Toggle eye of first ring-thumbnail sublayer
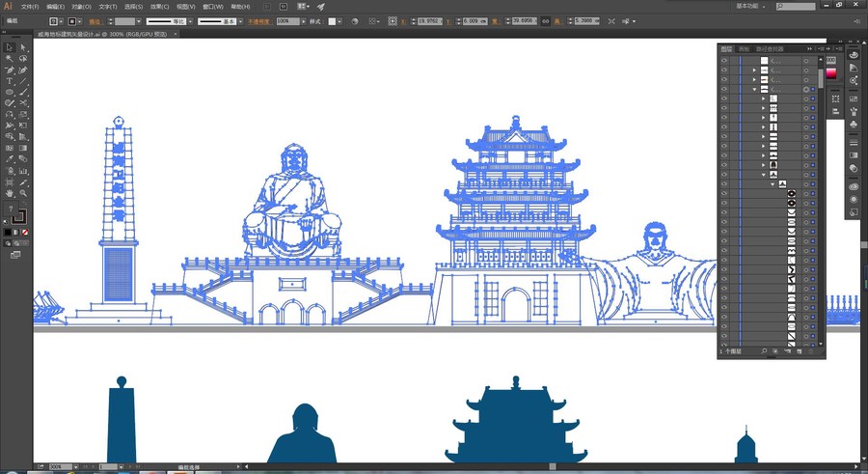This screenshot has width=868, height=474. pyautogui.click(x=724, y=193)
